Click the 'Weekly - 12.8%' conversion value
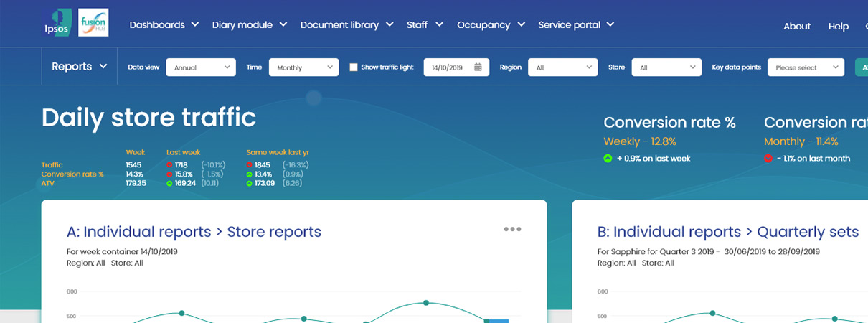The height and width of the screenshot is (323, 868). (640, 141)
